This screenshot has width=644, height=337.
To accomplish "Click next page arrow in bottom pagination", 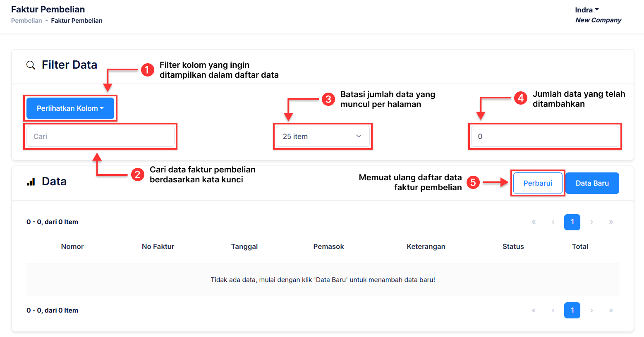I will (592, 311).
